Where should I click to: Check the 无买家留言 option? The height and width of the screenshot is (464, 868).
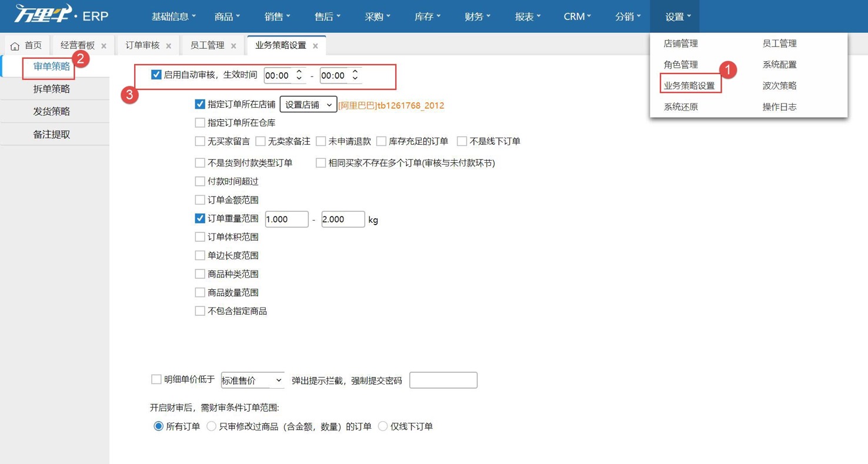[x=200, y=141]
